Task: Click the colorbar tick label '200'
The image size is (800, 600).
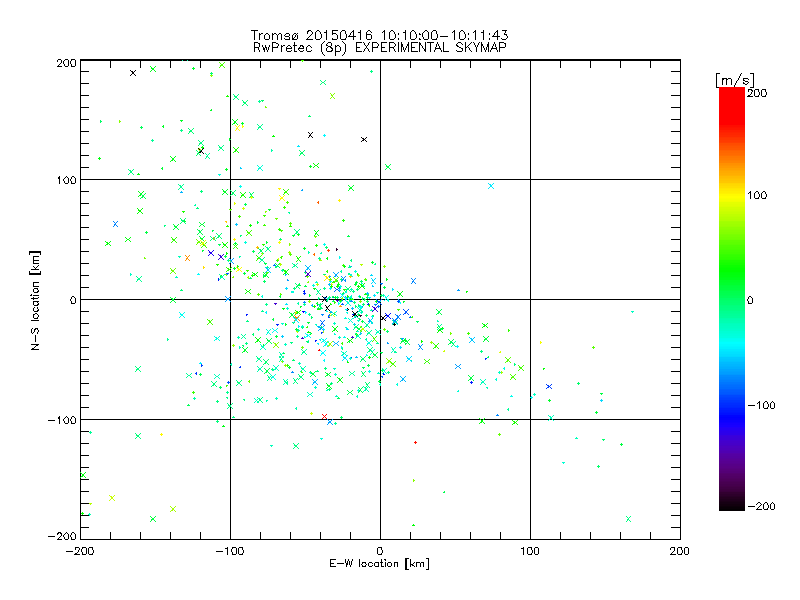Action: click(x=757, y=93)
